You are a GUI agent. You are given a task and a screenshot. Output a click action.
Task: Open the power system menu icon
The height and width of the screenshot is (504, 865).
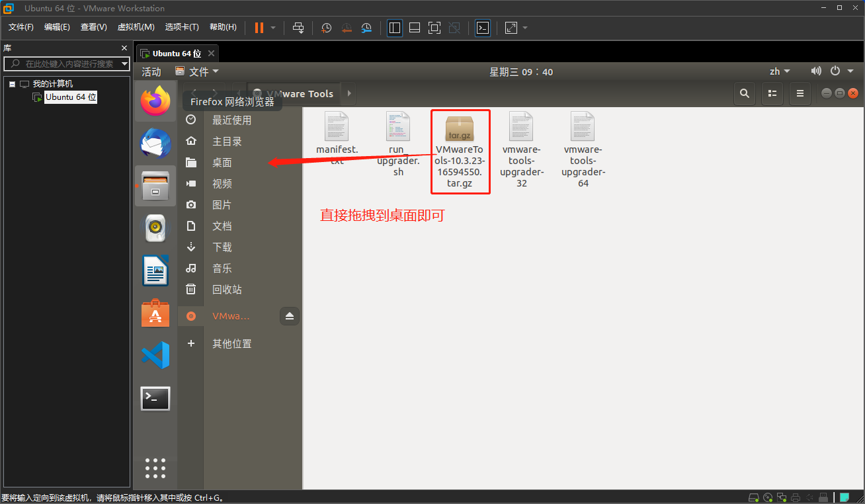pyautogui.click(x=835, y=71)
